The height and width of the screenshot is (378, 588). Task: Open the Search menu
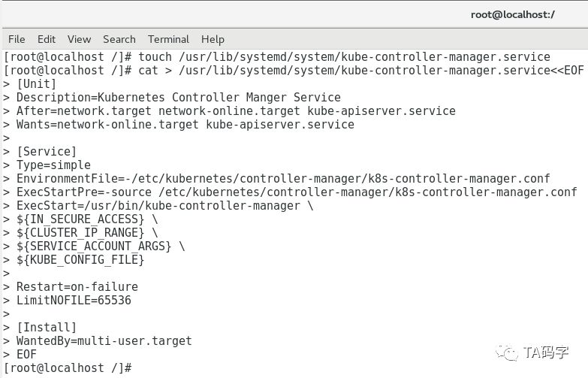coord(119,39)
